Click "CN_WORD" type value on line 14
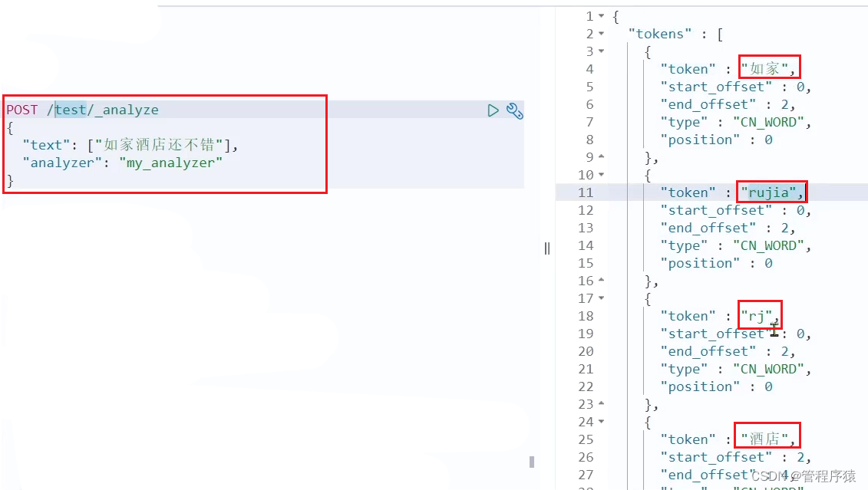This screenshot has height=490, width=868. pos(768,245)
